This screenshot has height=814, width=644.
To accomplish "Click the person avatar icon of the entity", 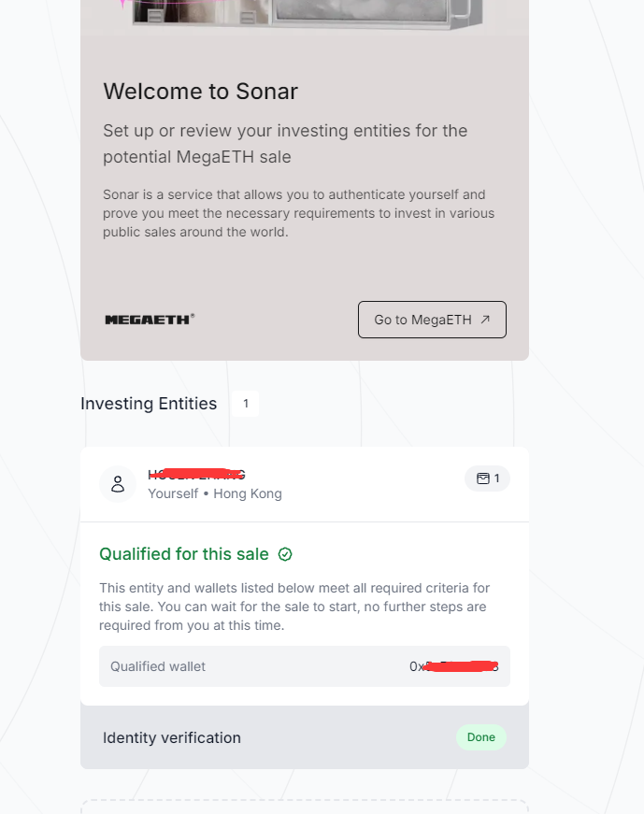I will [118, 484].
